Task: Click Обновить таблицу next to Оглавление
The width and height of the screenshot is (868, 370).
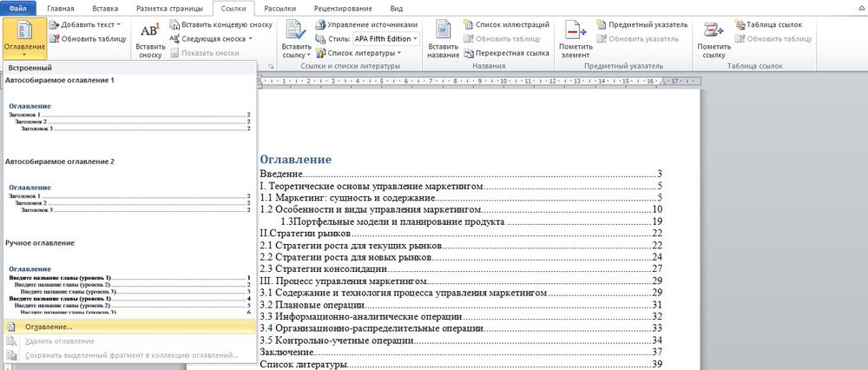Action: [87, 39]
